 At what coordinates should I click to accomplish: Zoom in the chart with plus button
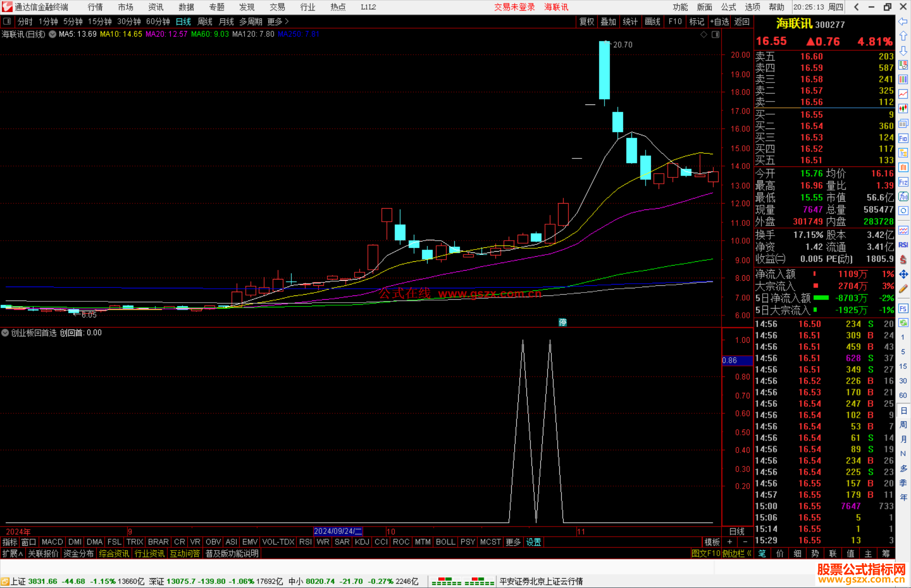(730, 542)
